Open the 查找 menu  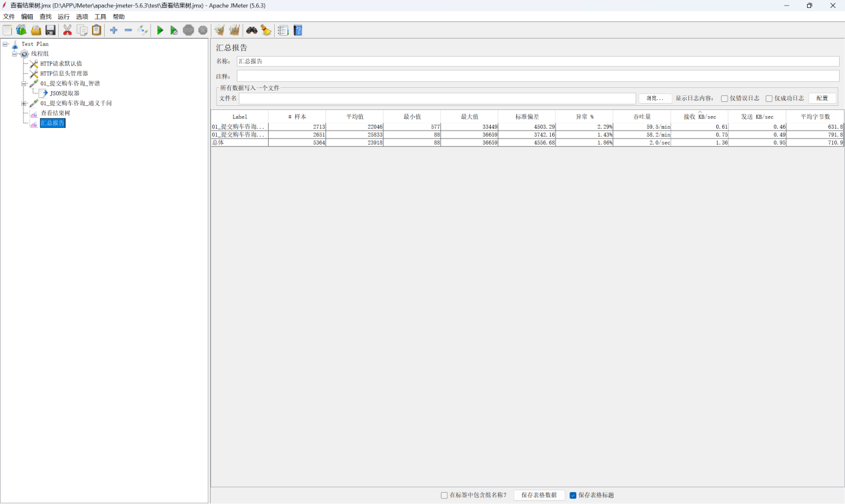[45, 17]
